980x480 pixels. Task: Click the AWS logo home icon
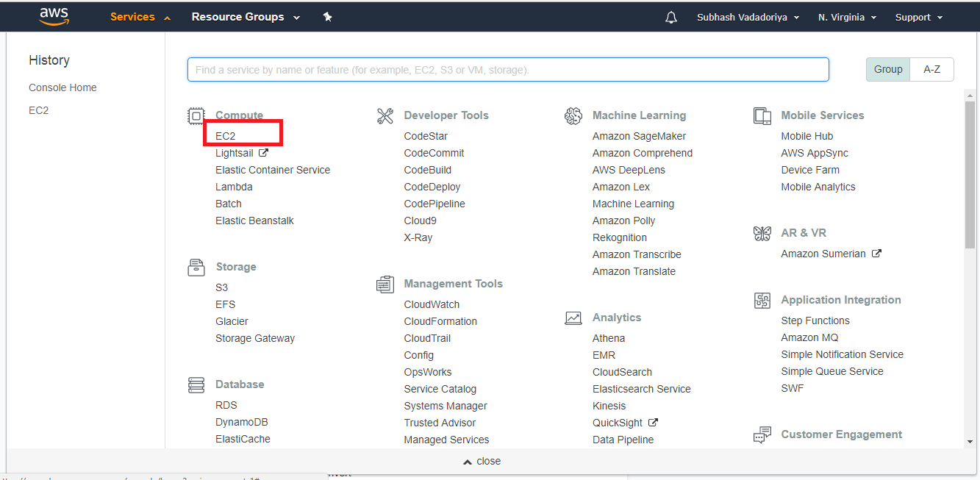tap(54, 16)
